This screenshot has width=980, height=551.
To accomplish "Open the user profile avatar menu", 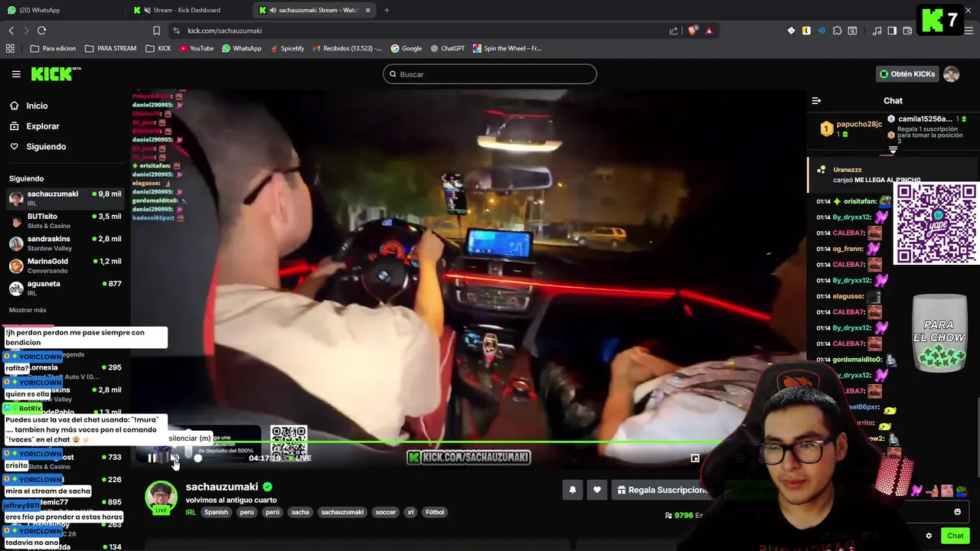I will point(952,74).
